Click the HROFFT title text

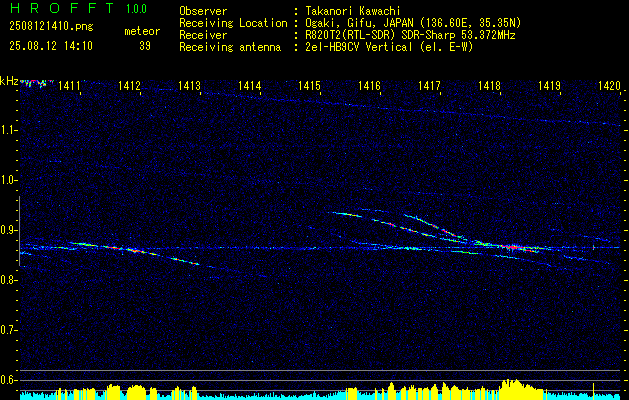point(62,8)
